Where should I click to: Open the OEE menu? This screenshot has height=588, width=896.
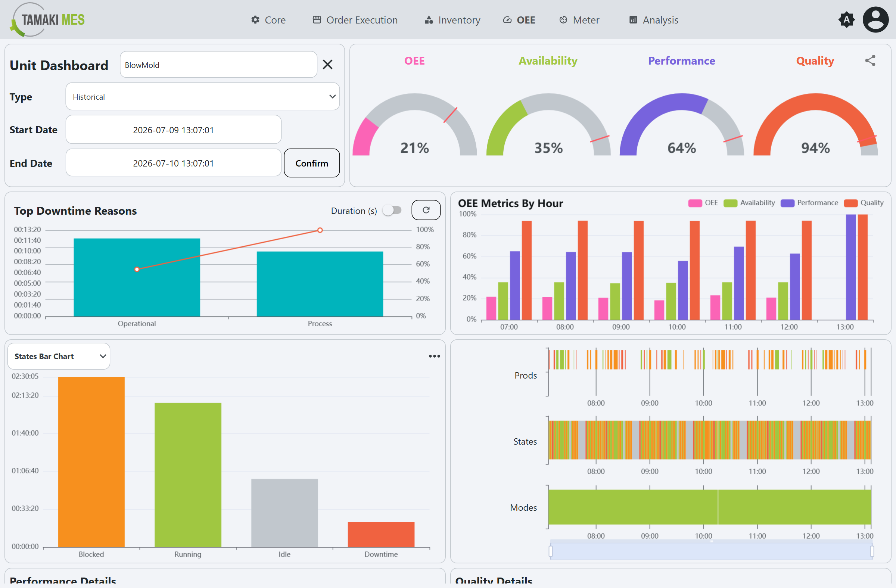[519, 20]
